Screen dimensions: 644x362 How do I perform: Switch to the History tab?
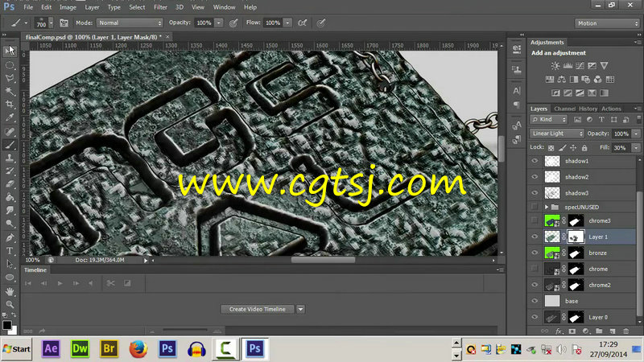588,109
